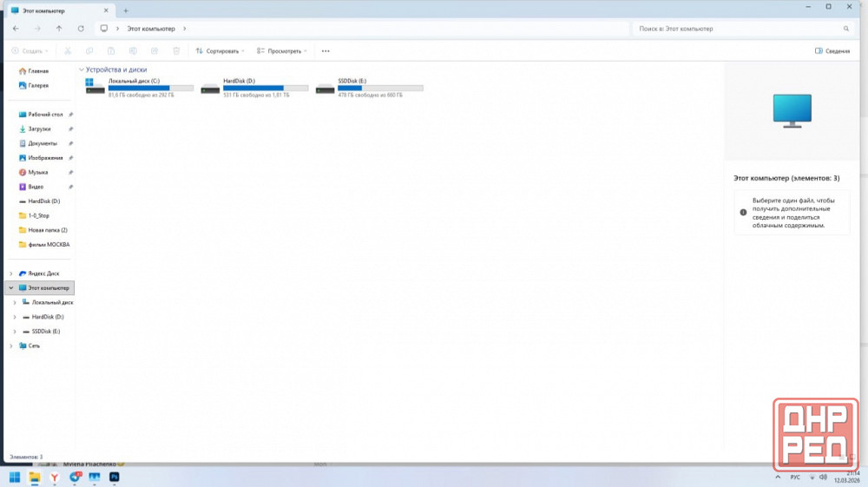The height and width of the screenshot is (487, 868).
Task: Click the Back navigation arrow
Action: (x=16, y=29)
